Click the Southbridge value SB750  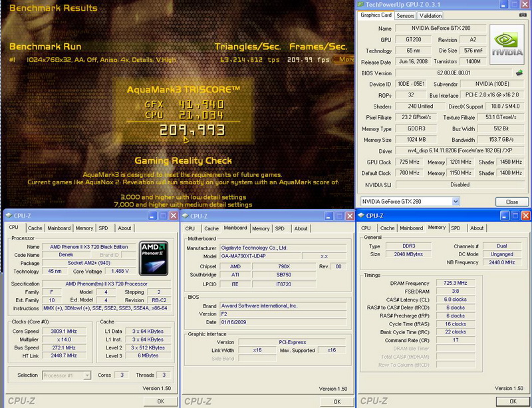tap(284, 275)
